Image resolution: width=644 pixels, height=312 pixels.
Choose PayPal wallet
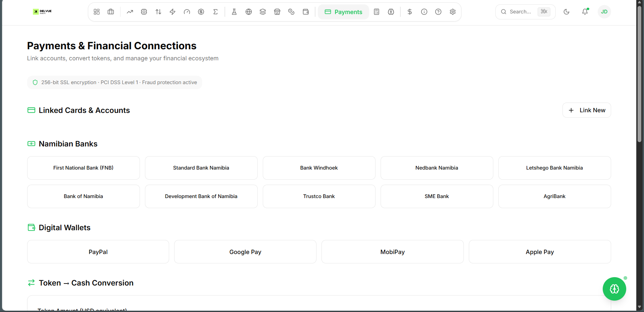tap(98, 252)
